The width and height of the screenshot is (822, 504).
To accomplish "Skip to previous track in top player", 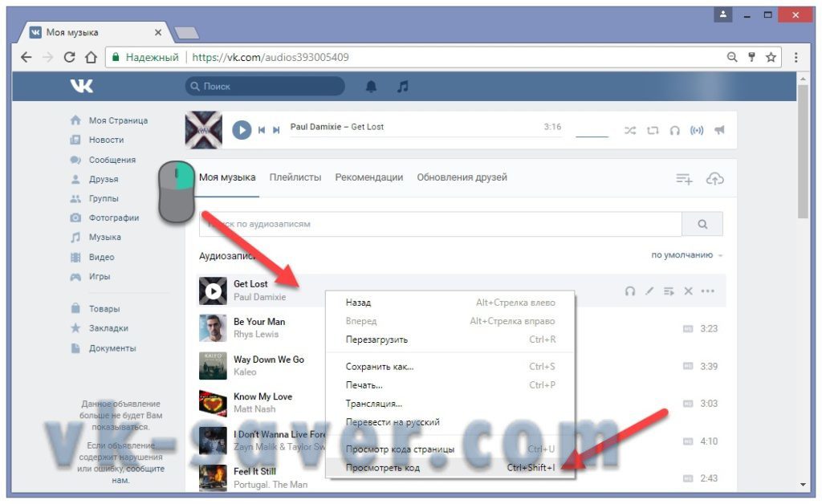I will pos(262,130).
